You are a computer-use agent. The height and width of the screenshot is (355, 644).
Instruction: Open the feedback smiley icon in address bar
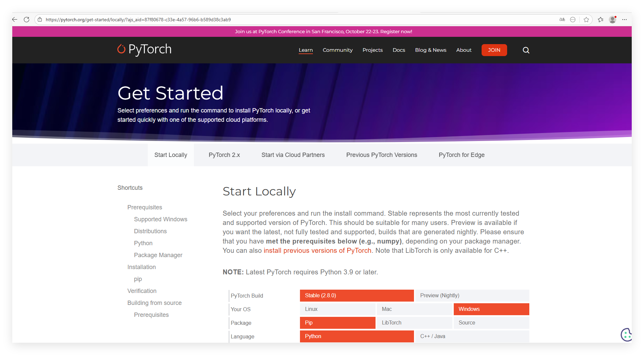coord(573,20)
